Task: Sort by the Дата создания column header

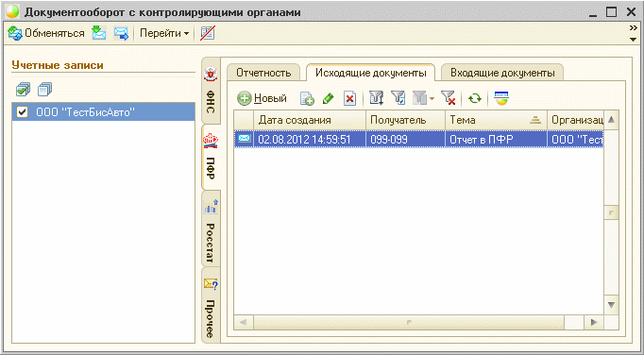Action: coord(310,121)
